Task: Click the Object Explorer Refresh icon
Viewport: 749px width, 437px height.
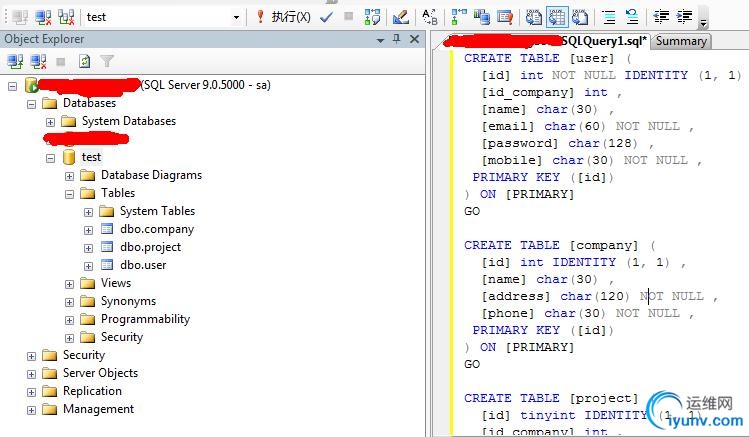Action: [84, 61]
